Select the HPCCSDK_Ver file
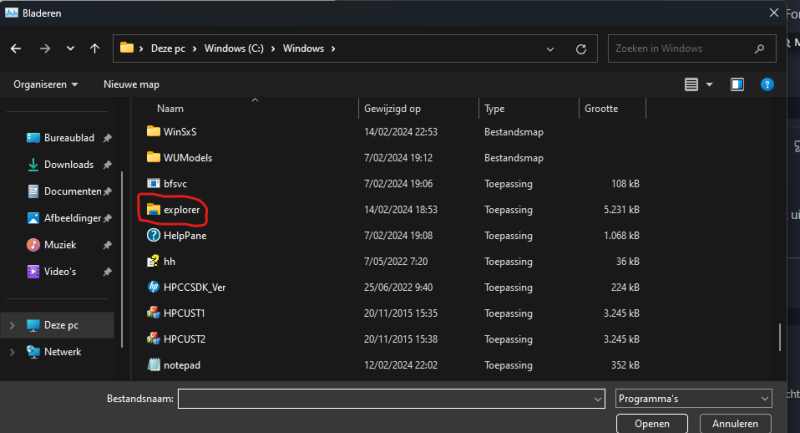Viewport: 800px width, 433px height. 196,287
